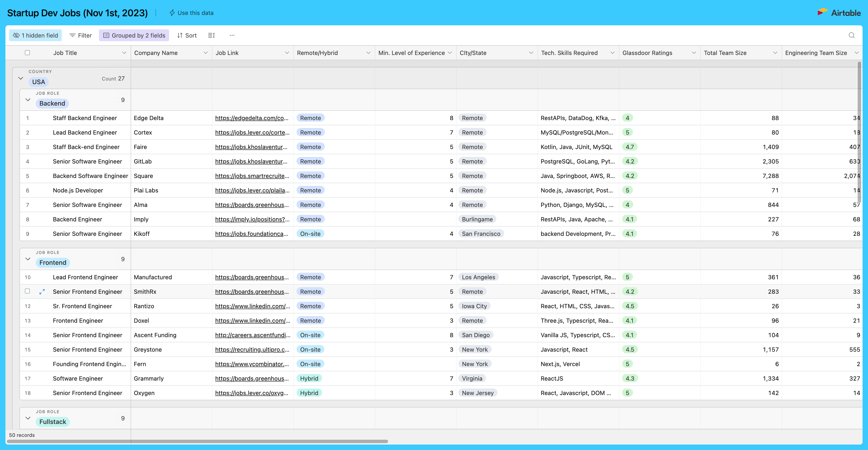Open the Min. Level of Experience column dropdown

point(450,53)
